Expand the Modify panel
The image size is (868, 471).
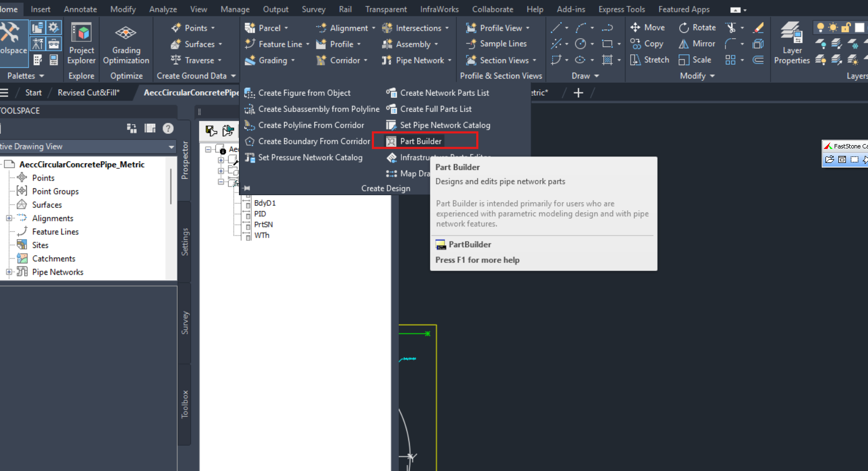697,76
